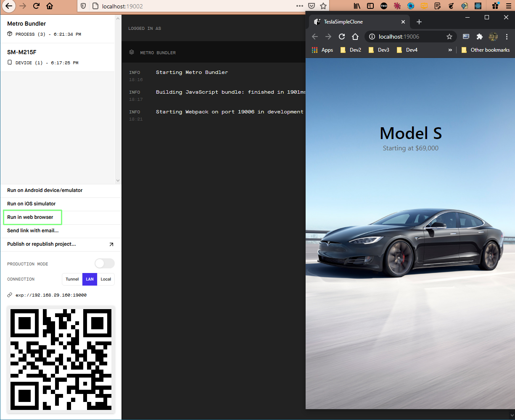The image size is (515, 420).
Task: Click the blue round extension icon in Firefox
Action: (411, 6)
